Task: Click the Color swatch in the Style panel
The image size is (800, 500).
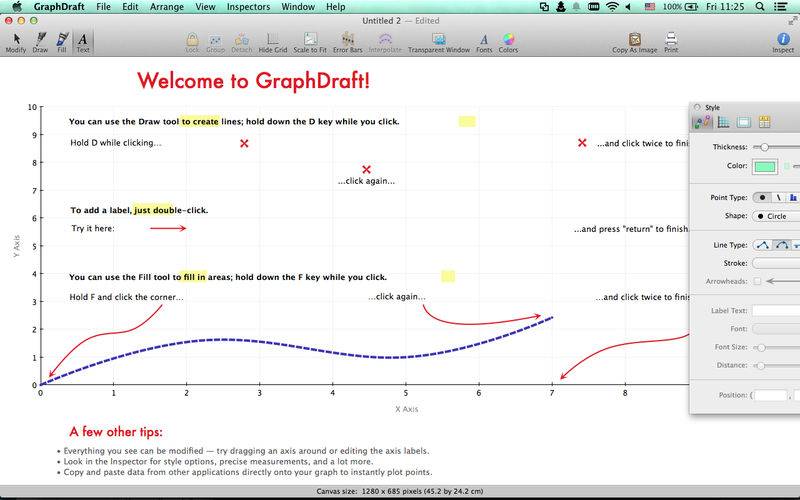Action: 765,166
